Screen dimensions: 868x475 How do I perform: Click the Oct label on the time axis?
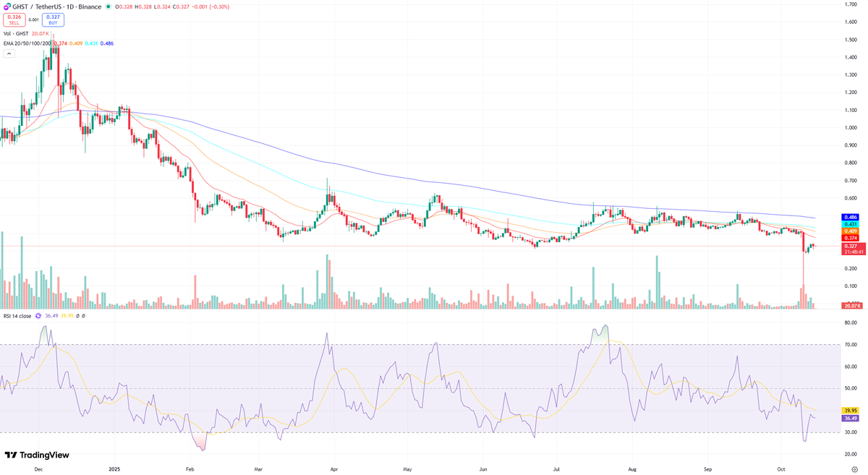[x=782, y=468]
